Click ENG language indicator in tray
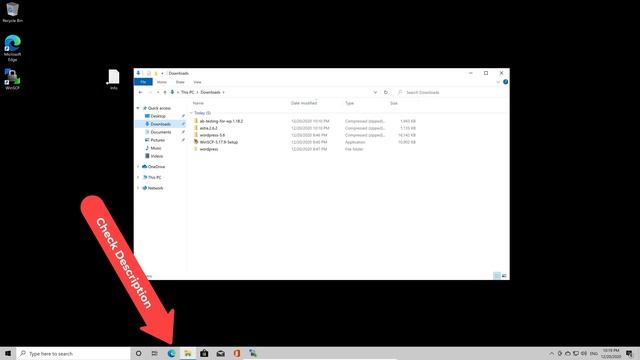The width and height of the screenshot is (640, 360). (594, 353)
